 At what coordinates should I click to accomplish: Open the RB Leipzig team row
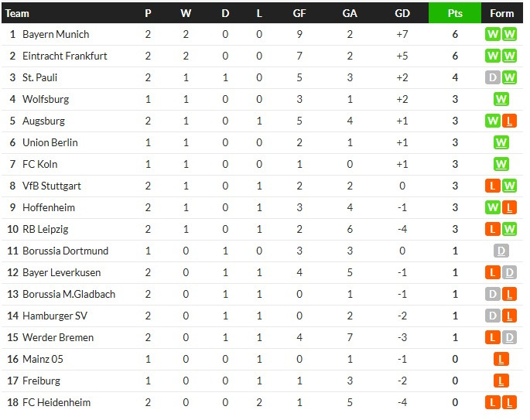click(262, 229)
